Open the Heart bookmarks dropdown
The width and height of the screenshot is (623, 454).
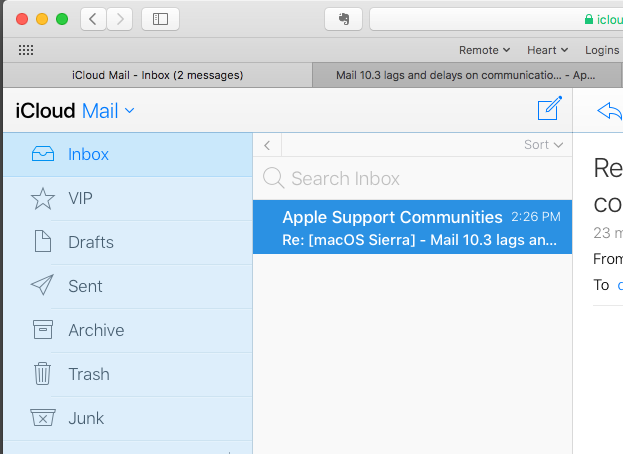548,50
